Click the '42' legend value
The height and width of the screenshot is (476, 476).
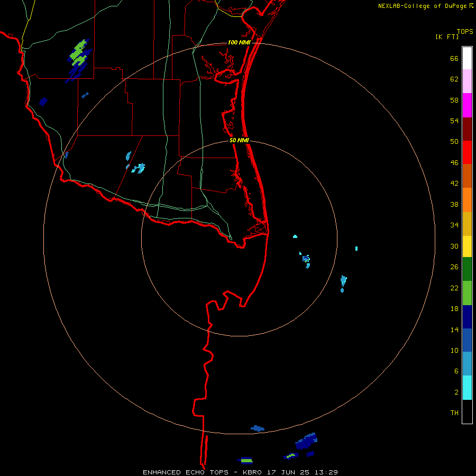454,184
